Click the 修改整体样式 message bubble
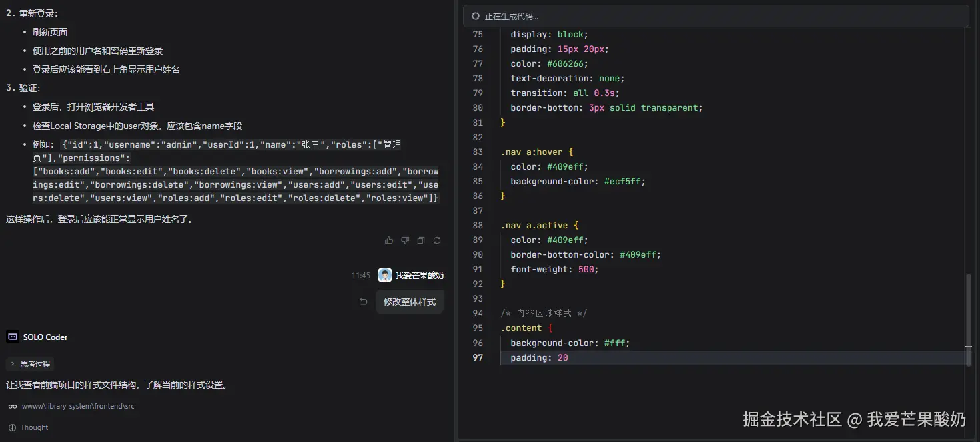 410,302
